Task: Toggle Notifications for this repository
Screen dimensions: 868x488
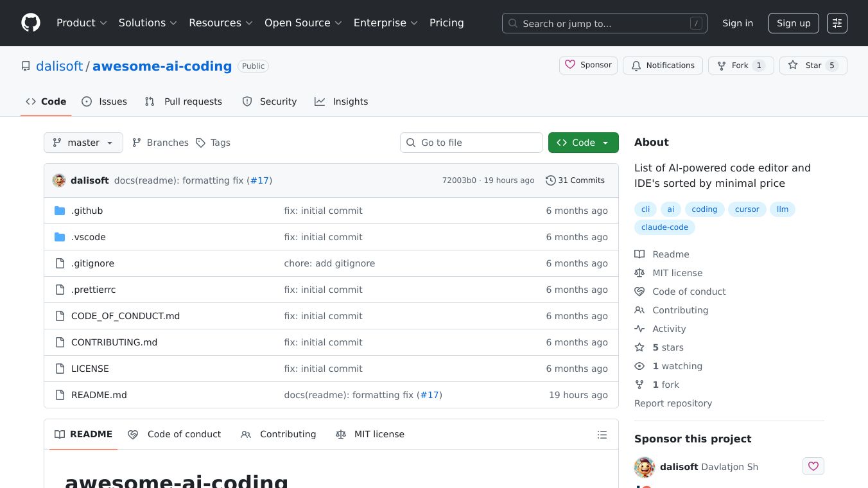Action: pyautogui.click(x=663, y=65)
